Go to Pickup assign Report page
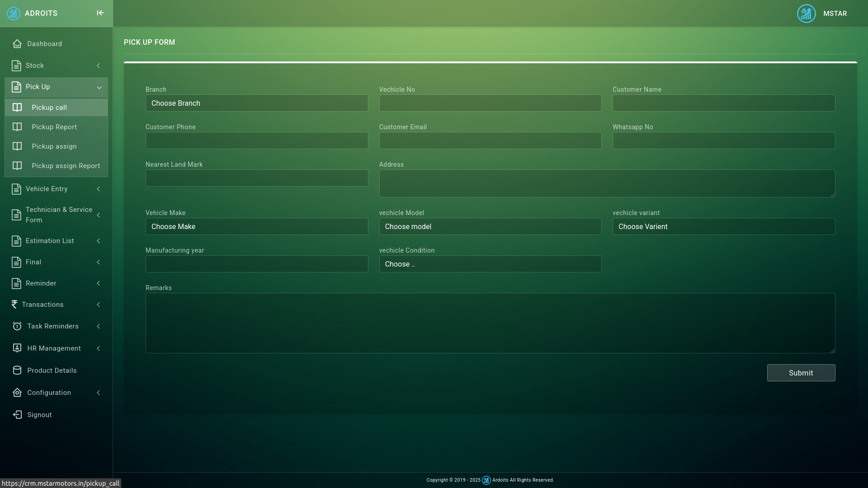Image resolution: width=868 pixels, height=488 pixels. tap(66, 166)
